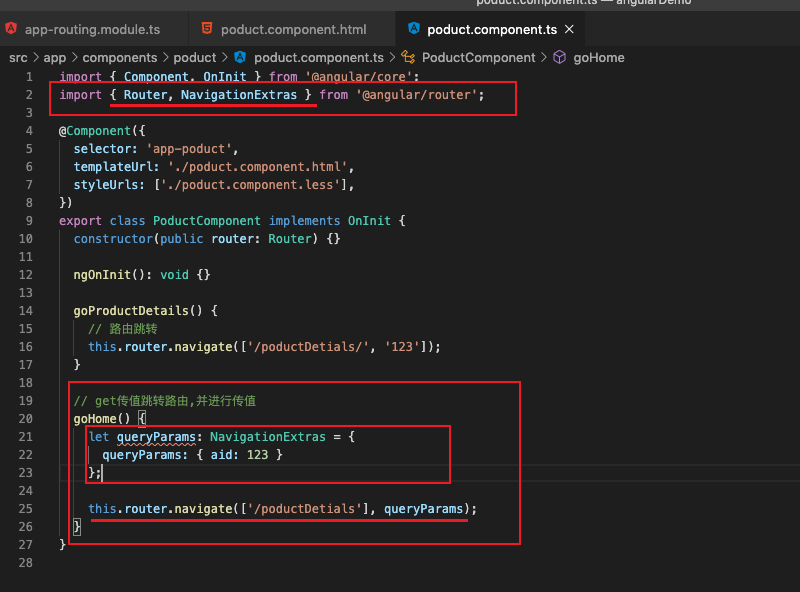Open the poduct folder breadcrumb
This screenshot has height=592, width=800.
click(x=195, y=58)
